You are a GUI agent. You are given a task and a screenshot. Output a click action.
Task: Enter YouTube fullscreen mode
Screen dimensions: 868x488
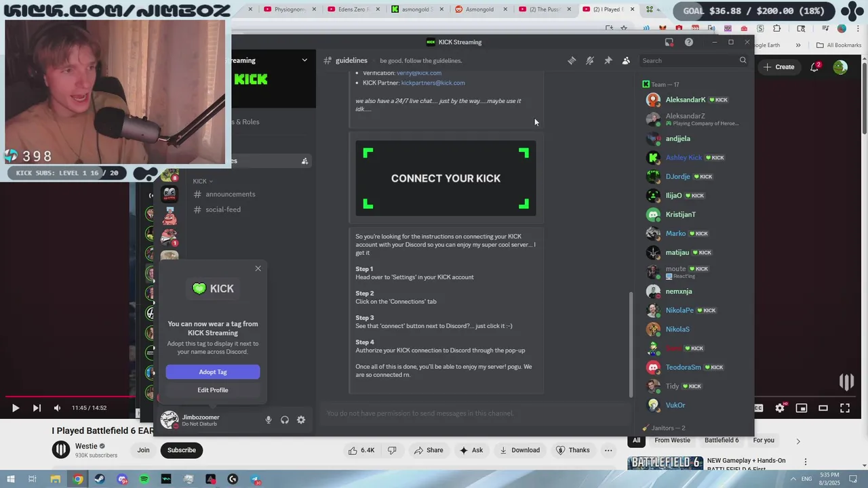845,408
